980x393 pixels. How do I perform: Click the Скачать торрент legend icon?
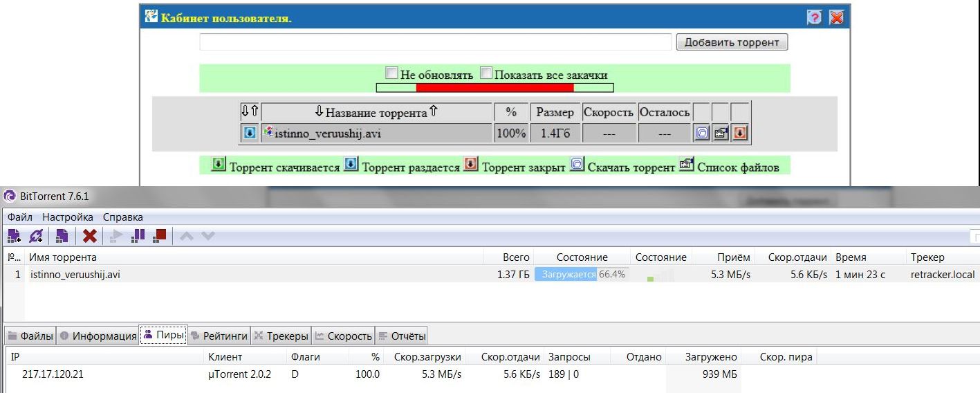pos(577,165)
